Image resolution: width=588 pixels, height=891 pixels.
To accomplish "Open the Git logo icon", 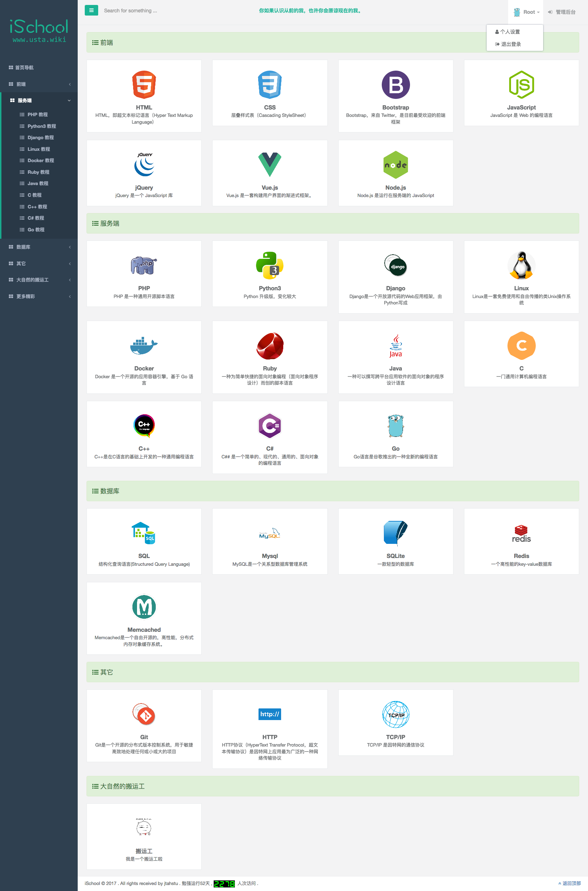I will click(x=144, y=714).
